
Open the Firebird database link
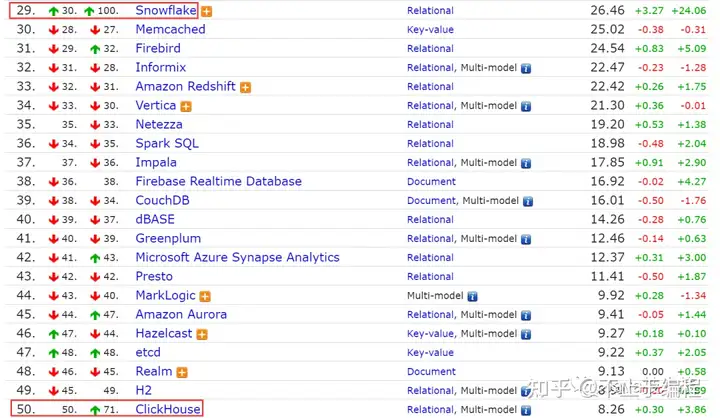click(x=158, y=48)
